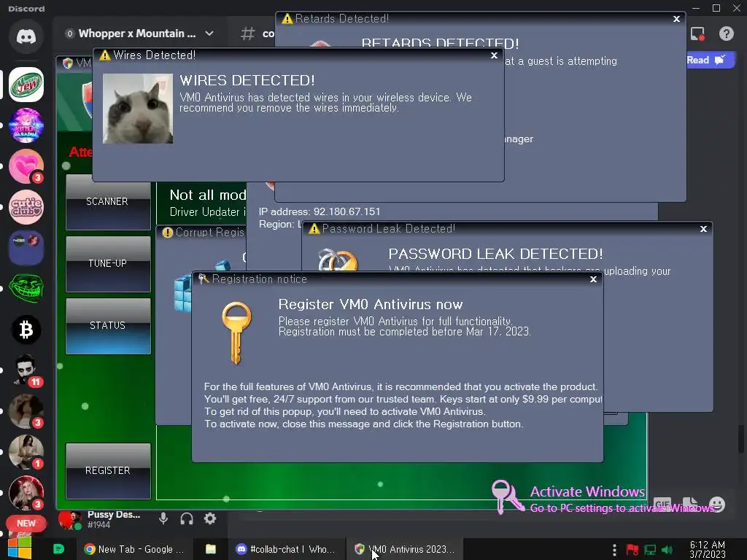
Task: Switch to #collab-chat Discord taskbar item
Action: pyautogui.click(x=286, y=549)
